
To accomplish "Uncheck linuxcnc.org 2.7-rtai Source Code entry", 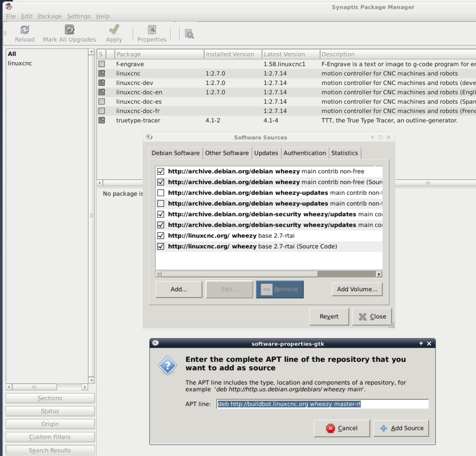I will 161,246.
